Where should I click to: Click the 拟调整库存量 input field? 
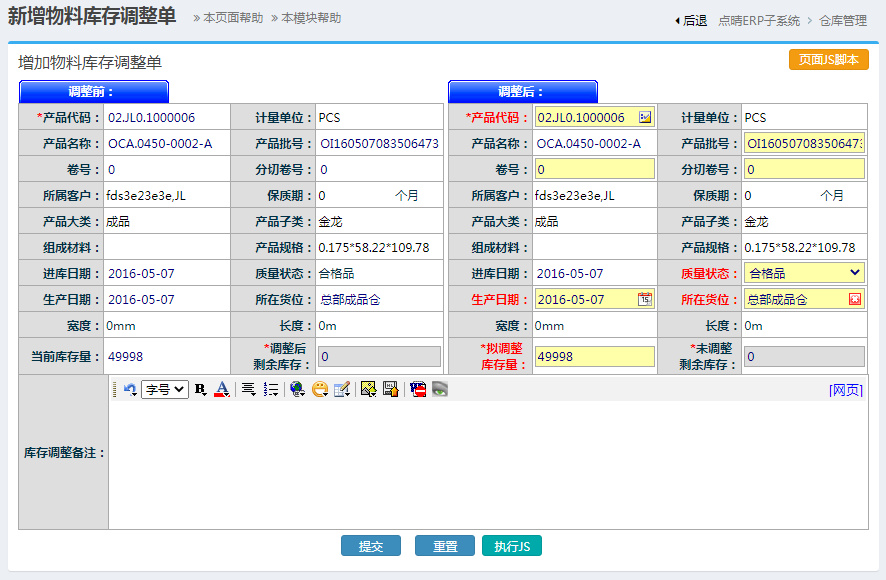click(x=594, y=357)
